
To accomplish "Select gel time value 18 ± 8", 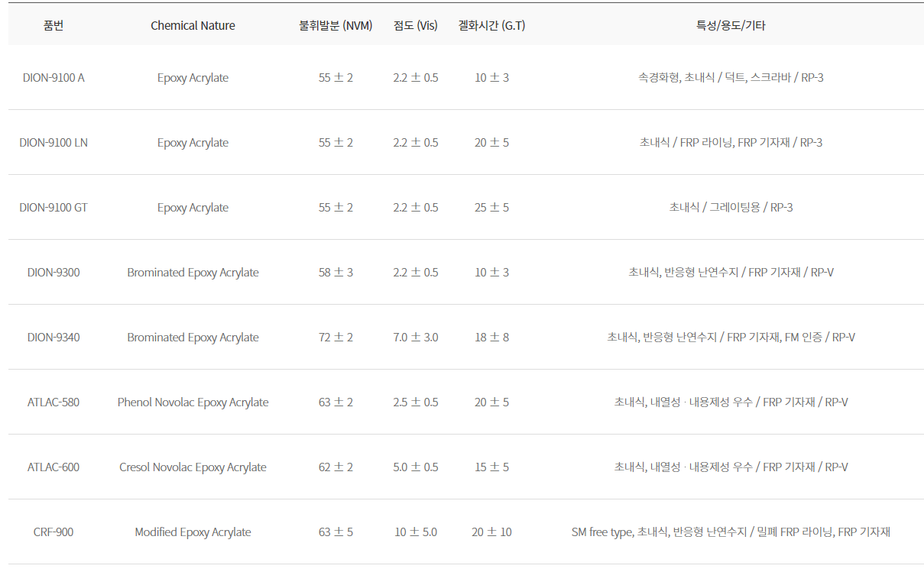I will coord(491,338).
